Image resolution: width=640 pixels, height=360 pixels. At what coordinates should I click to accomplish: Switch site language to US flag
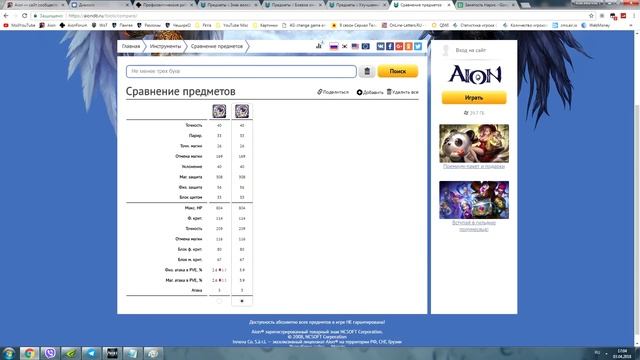coord(355,47)
